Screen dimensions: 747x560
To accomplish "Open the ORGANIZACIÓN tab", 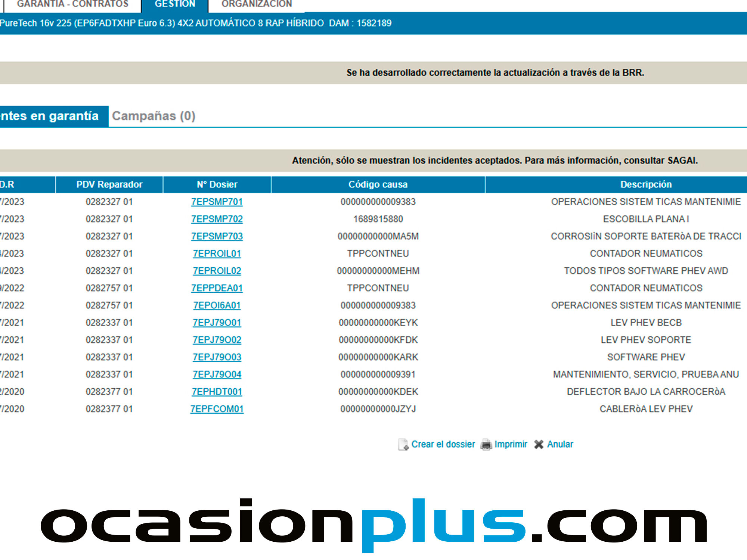I will pyautogui.click(x=257, y=4).
